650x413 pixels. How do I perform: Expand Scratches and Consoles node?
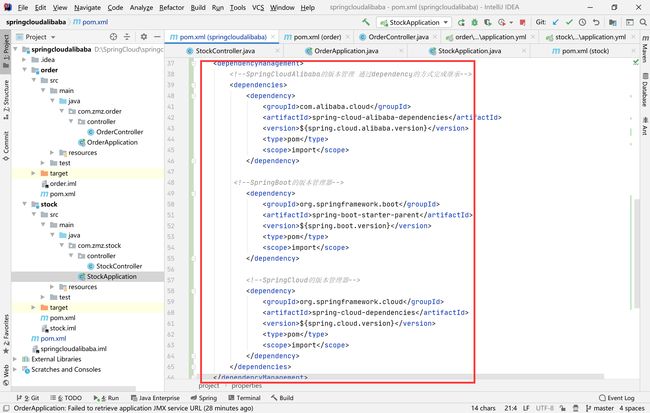point(15,369)
